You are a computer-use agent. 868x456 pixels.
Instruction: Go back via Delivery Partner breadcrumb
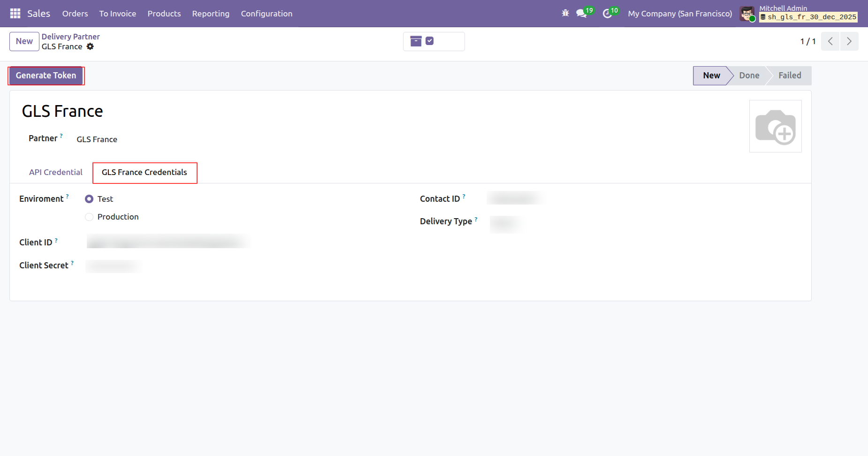(x=71, y=37)
